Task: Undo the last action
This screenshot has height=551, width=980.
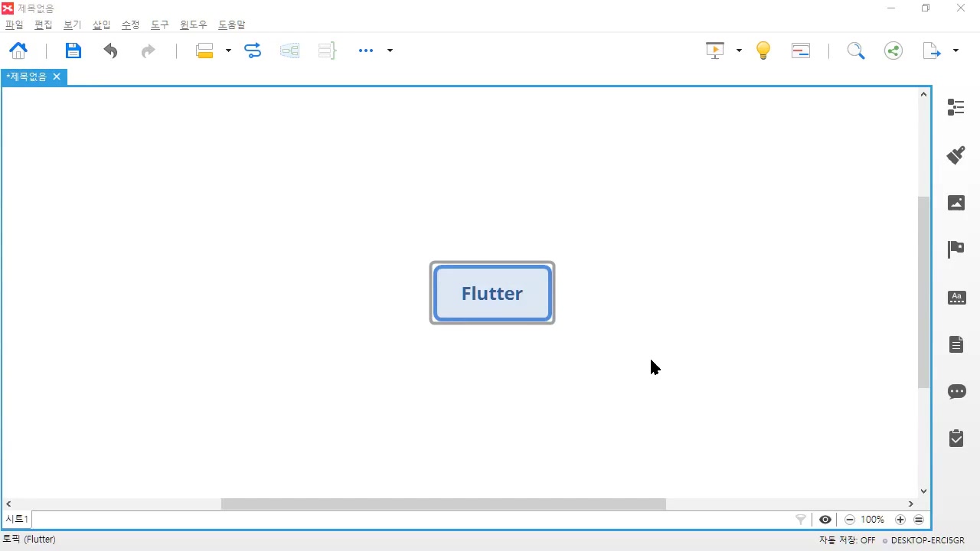Action: [111, 51]
